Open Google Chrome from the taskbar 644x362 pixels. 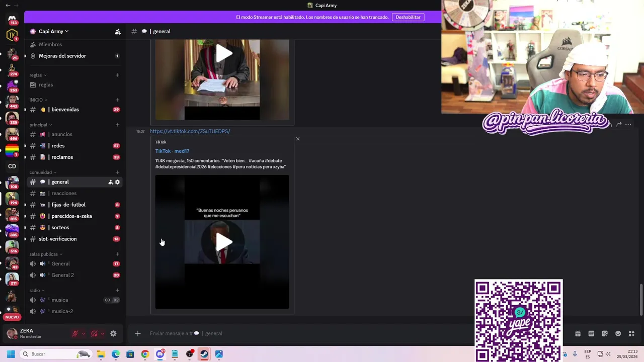[x=145, y=354]
